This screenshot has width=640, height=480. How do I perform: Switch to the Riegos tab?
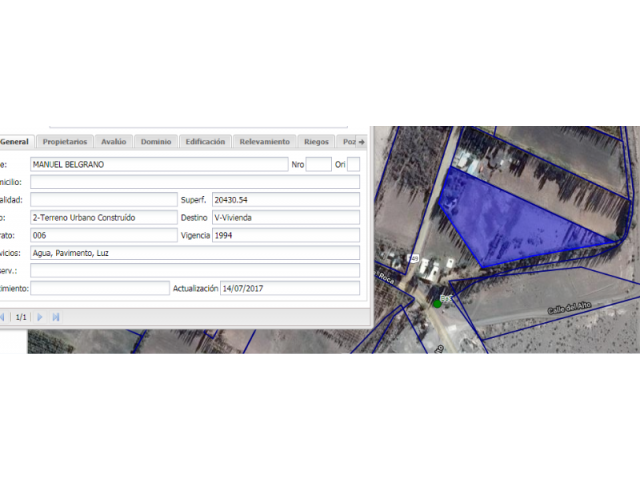(x=316, y=142)
